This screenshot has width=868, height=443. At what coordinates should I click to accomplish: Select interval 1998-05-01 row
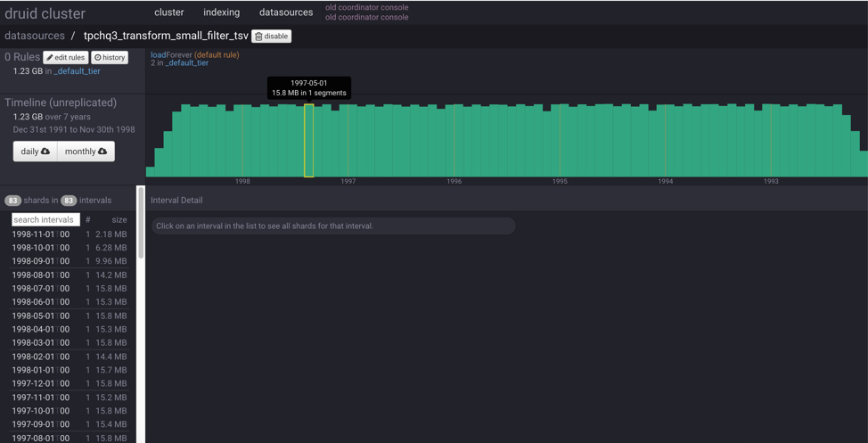[x=70, y=316]
